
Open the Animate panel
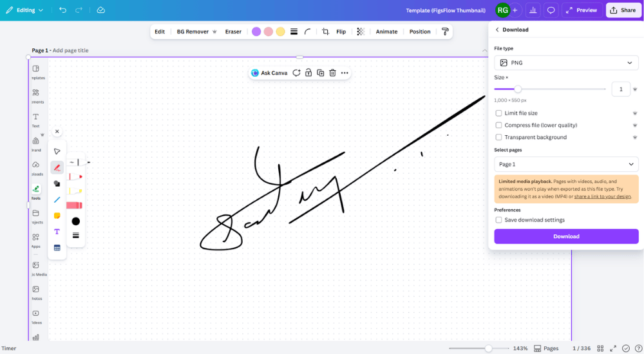point(386,32)
